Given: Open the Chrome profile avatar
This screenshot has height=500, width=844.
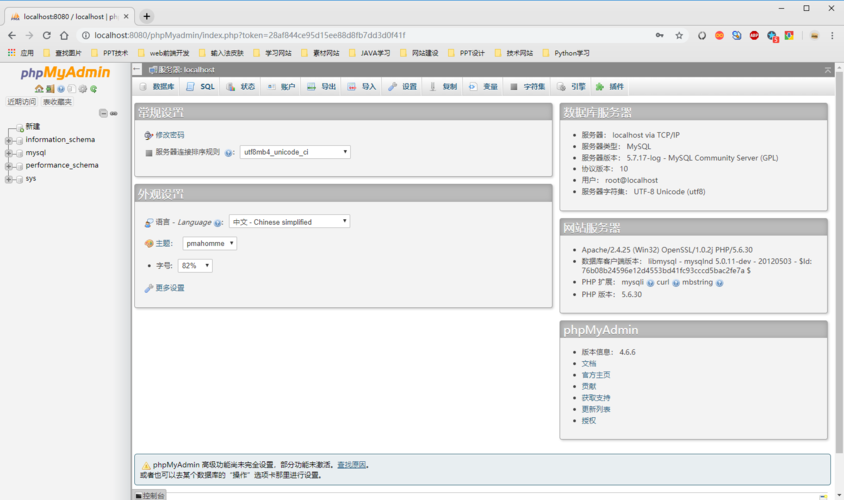Looking at the screenshot, I should [x=814, y=36].
